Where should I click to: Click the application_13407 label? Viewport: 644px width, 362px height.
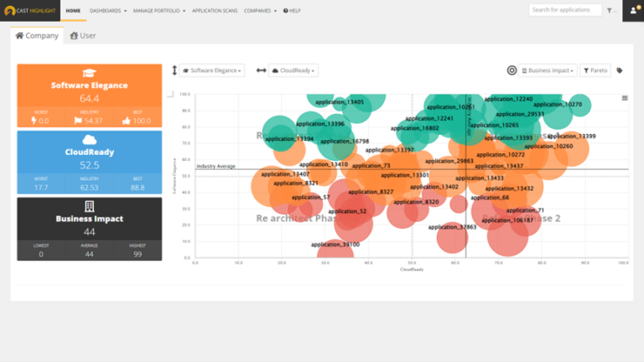click(x=285, y=174)
